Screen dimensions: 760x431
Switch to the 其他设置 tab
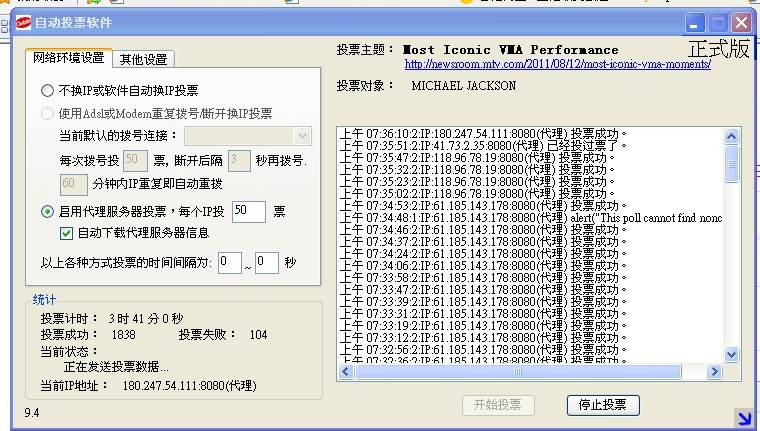[143, 59]
